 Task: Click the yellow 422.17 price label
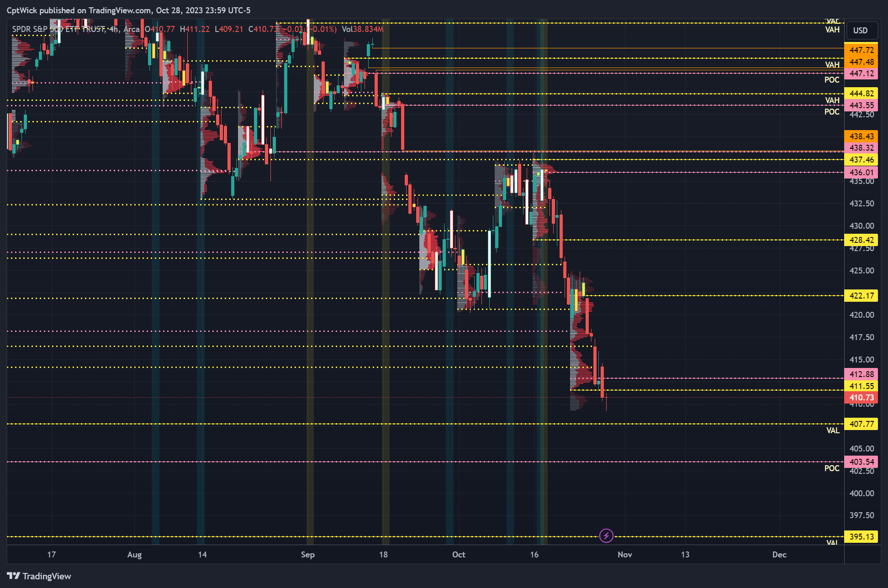tap(861, 296)
